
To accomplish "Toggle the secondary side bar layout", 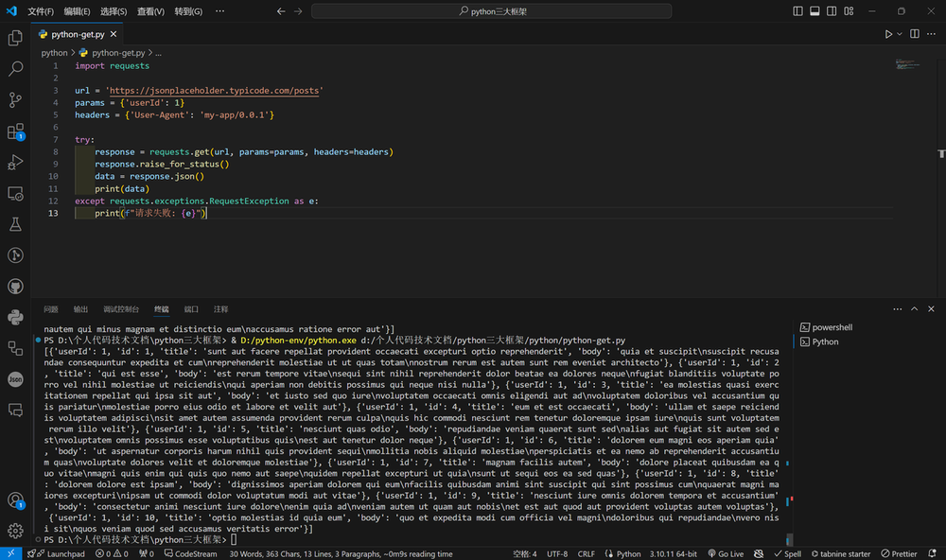I will (831, 11).
